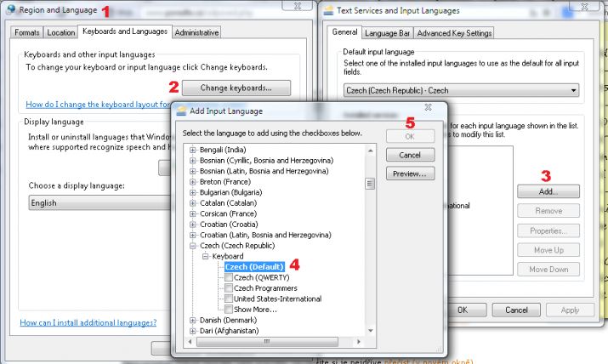
Task: Click the language list scroll up arrow
Action: [370, 151]
